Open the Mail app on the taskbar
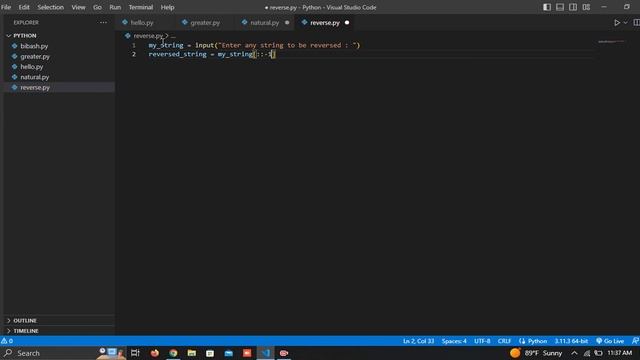This screenshot has height=360, width=640. 229,353
